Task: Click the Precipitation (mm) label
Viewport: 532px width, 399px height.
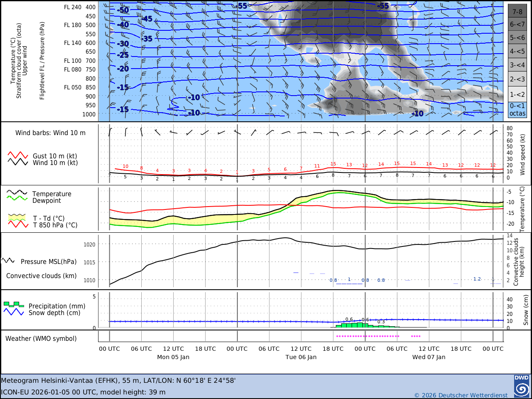Action: [x=57, y=306]
